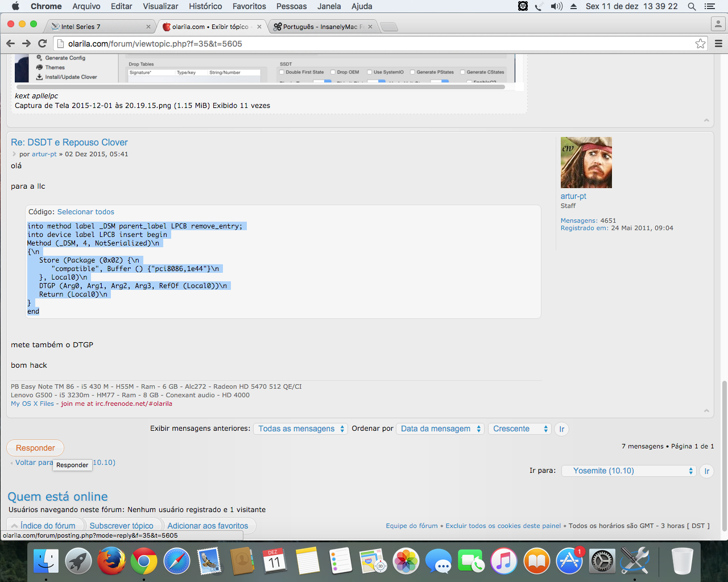
Task: Bookmark page with star icon
Action: (x=700, y=44)
